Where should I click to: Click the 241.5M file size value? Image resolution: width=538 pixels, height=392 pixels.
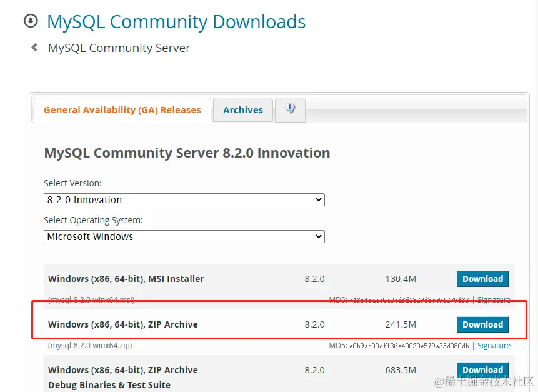click(x=401, y=324)
